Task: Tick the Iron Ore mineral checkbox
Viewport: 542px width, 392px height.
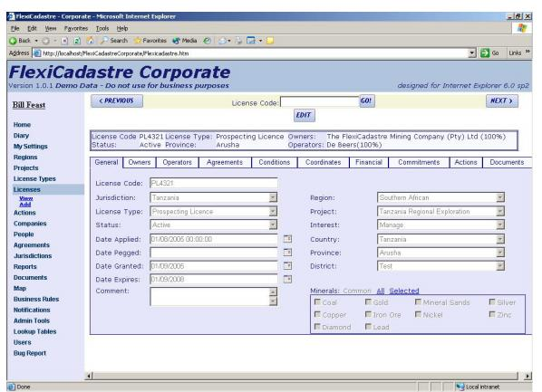Action: (369, 314)
